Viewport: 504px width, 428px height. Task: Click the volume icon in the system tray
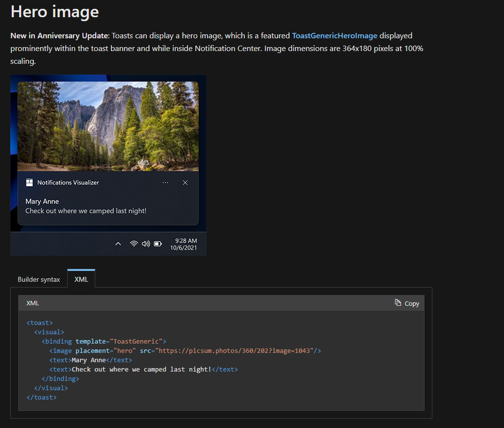(x=146, y=243)
